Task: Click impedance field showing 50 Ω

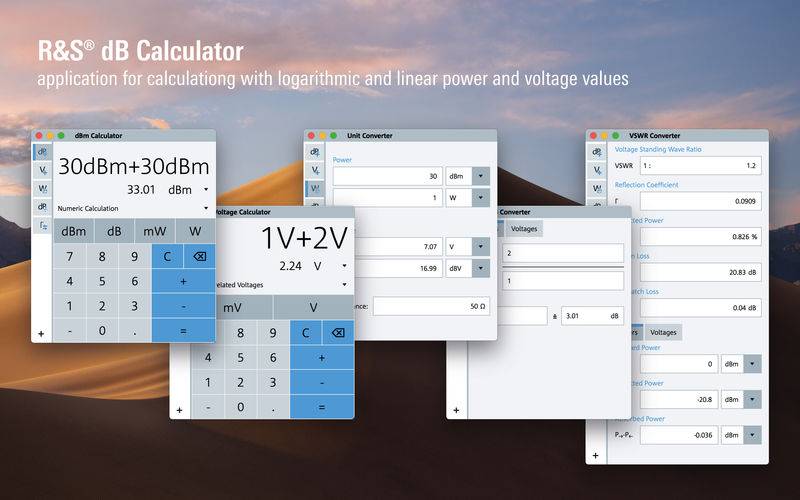Action: tap(431, 306)
